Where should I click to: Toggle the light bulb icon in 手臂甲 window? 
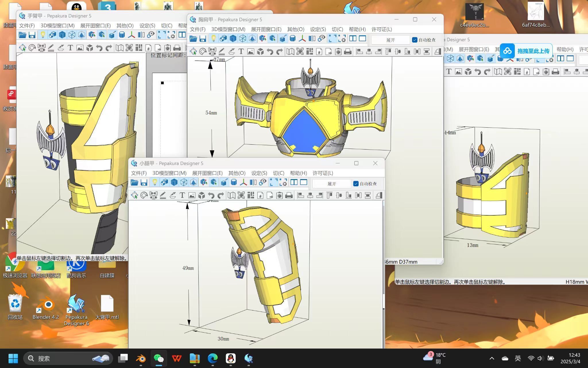(x=42, y=35)
